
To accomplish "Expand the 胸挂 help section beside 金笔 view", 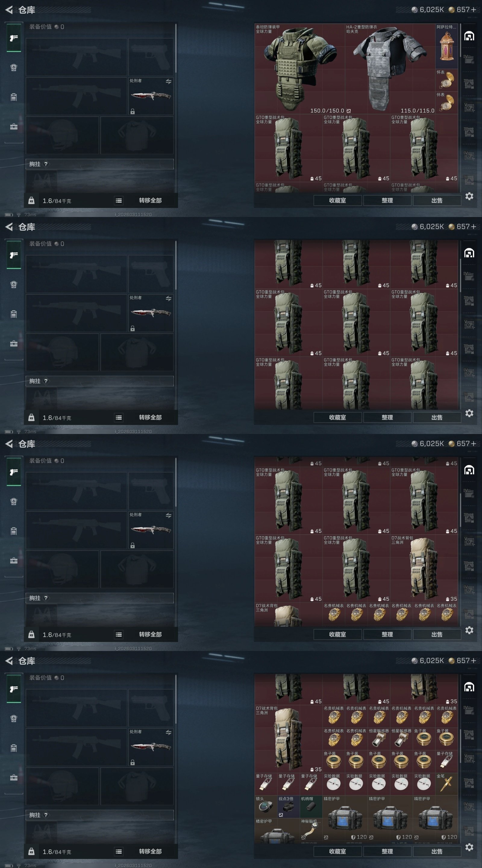I will tap(100, 815).
